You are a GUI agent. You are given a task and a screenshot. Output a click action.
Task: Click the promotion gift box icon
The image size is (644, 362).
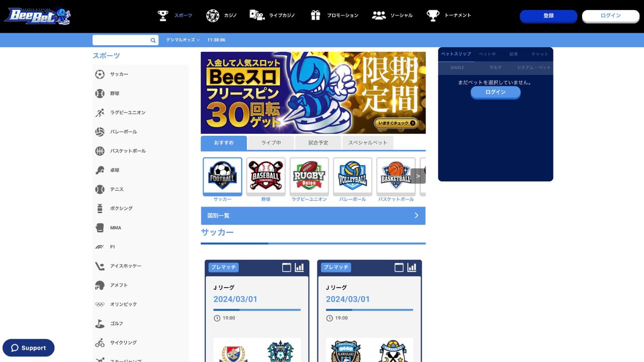pyautogui.click(x=315, y=15)
